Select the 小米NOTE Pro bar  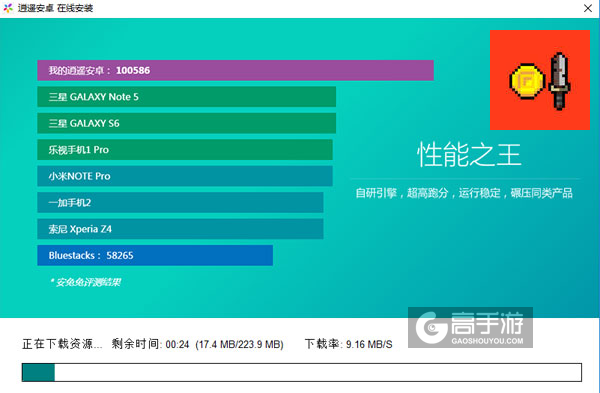point(185,176)
